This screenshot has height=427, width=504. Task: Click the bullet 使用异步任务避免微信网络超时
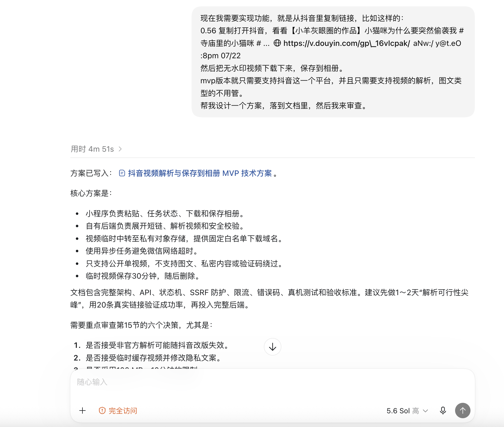pyautogui.click(x=142, y=251)
